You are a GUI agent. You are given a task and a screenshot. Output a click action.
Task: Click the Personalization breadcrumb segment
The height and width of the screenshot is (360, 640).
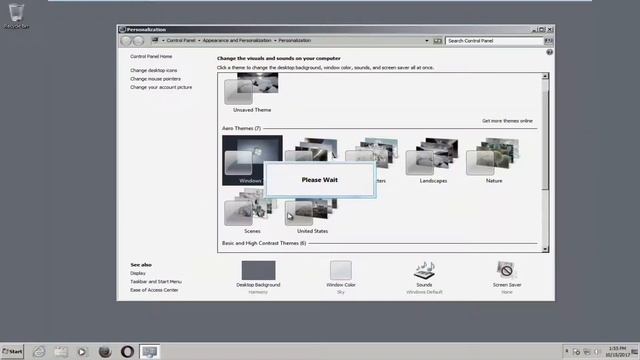(295, 40)
